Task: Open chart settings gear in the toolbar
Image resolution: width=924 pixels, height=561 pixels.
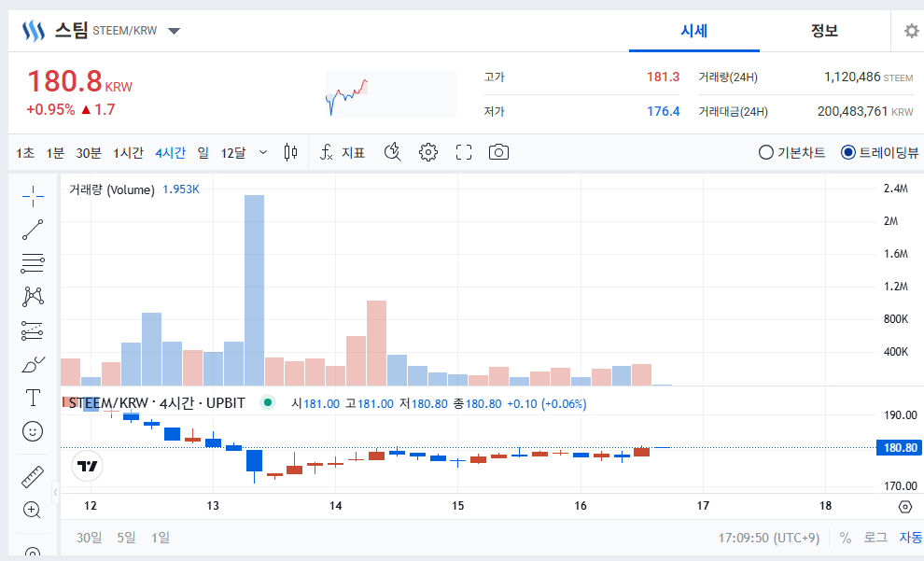Action: [428, 153]
